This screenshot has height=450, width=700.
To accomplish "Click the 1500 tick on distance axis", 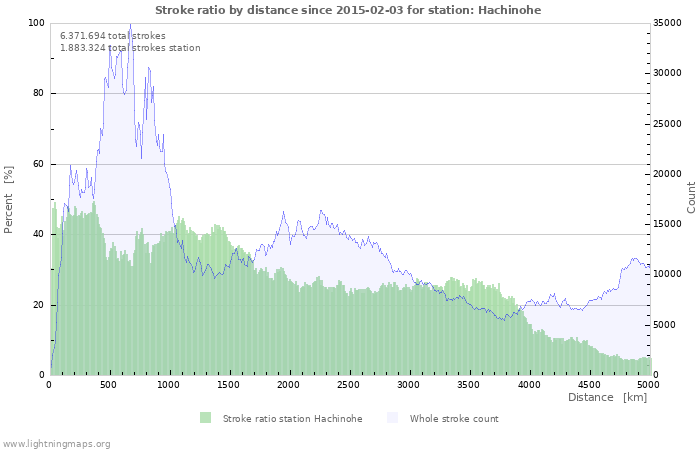I will click(228, 385).
